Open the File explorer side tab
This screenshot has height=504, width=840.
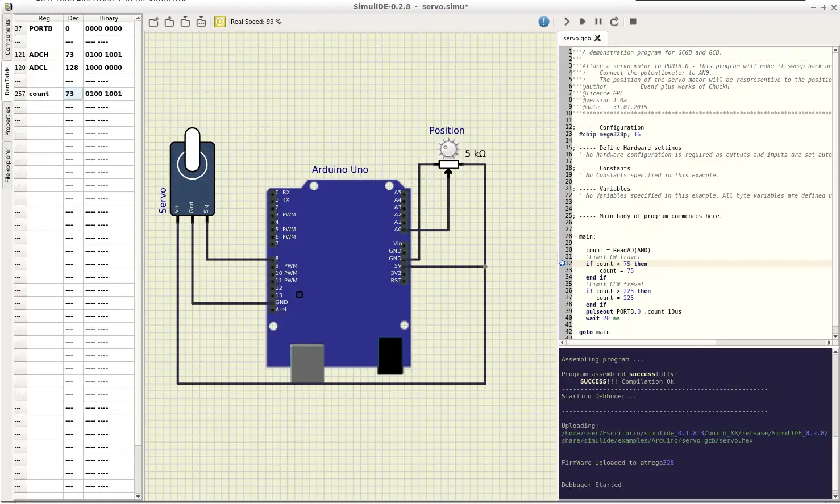click(x=7, y=165)
